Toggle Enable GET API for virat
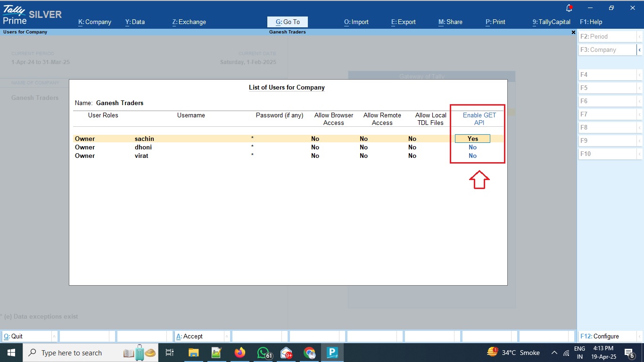Viewport: 644px width, 362px height. [472, 156]
